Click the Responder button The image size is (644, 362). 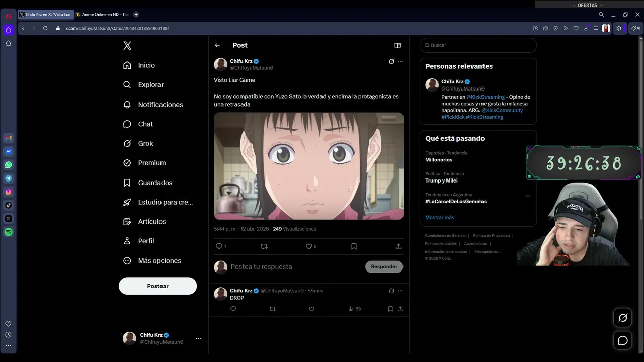[384, 266]
